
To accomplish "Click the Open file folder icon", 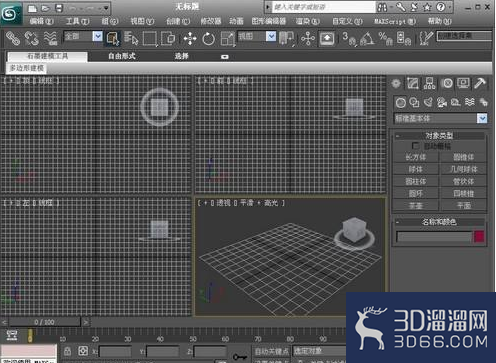I will coord(45,8).
